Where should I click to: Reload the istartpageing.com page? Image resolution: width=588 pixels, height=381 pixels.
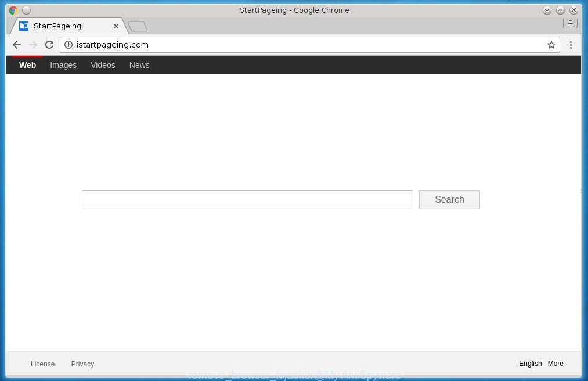[49, 45]
